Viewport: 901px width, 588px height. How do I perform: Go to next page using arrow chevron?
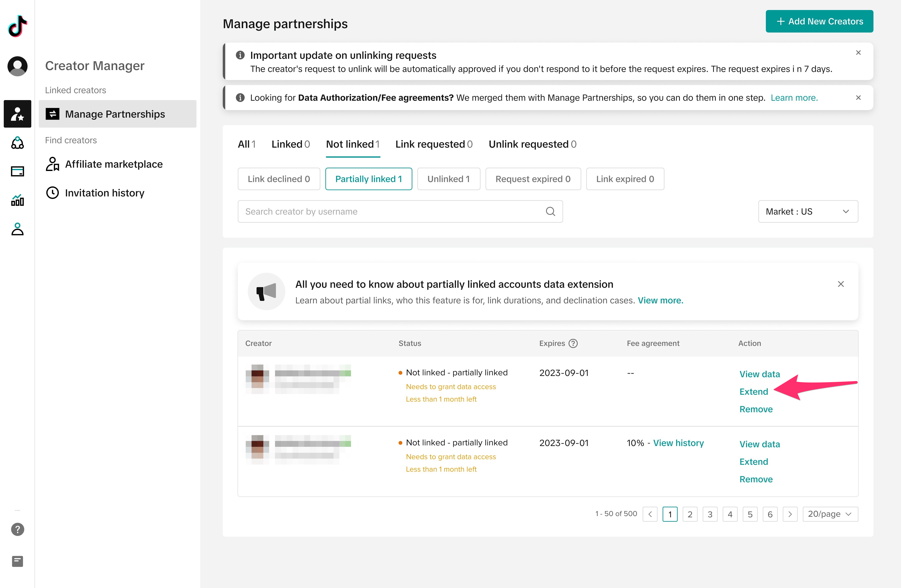tap(790, 514)
